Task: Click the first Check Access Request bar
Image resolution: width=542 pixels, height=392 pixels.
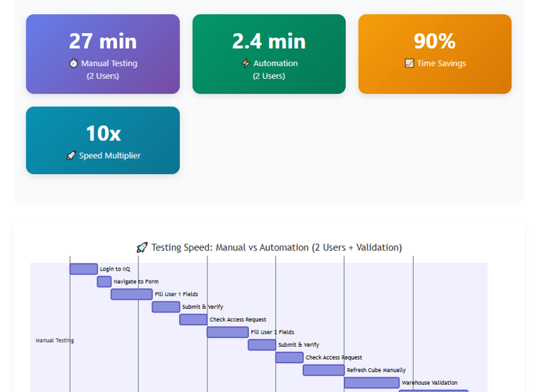Action: click(193, 319)
